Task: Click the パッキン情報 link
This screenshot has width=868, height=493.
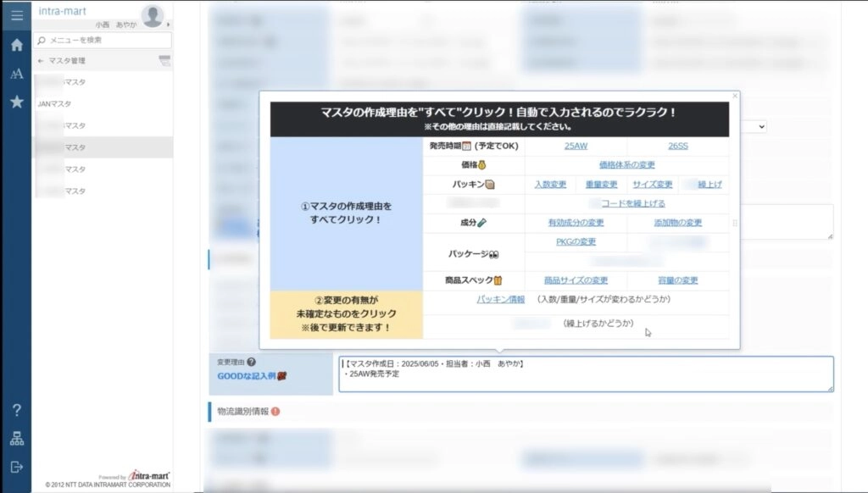Action: (500, 299)
